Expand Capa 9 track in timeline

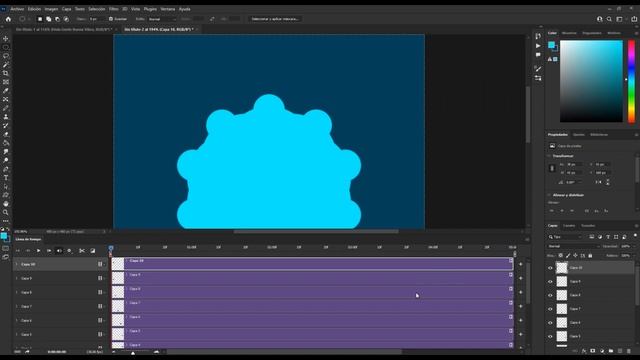[17, 278]
